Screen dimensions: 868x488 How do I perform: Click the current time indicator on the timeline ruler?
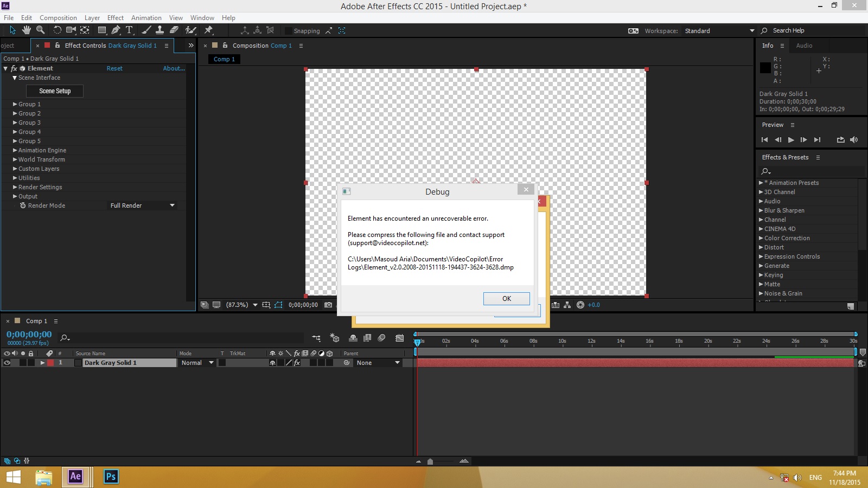(x=417, y=342)
